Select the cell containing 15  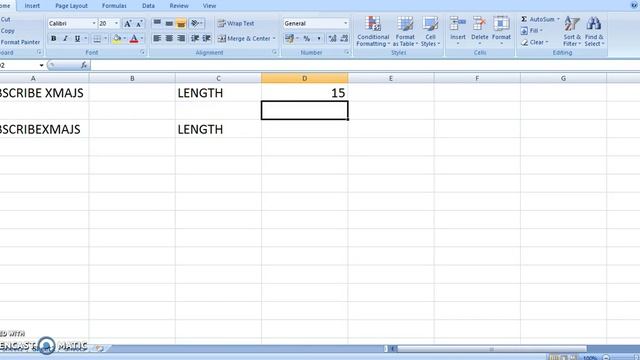coord(304,93)
